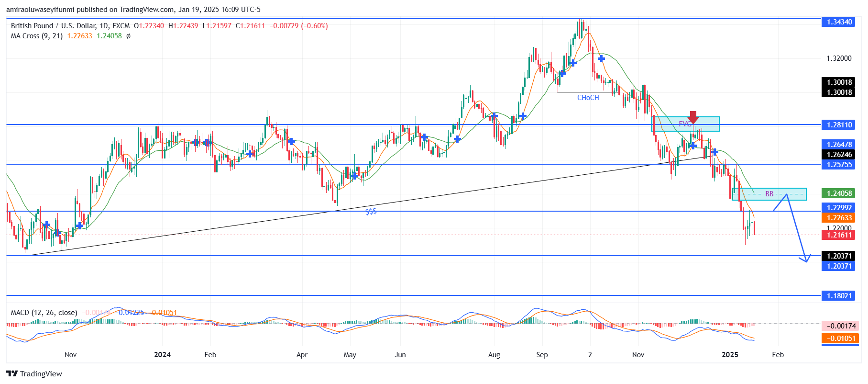Image resolution: width=868 pixels, height=384 pixels.
Task: Click the BB zone label
Action: (x=769, y=194)
